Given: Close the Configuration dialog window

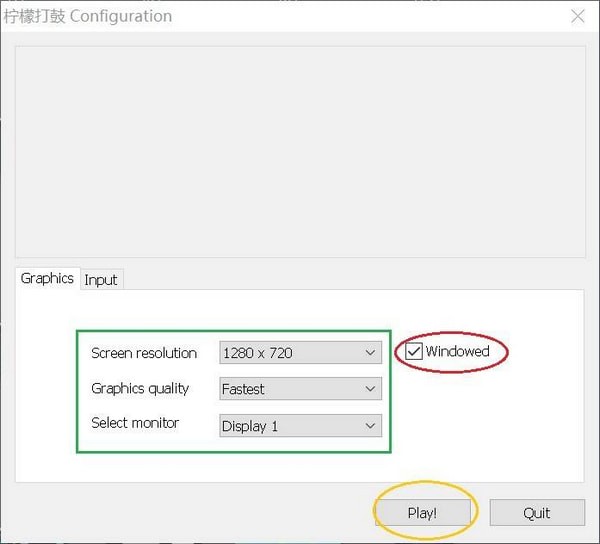Looking at the screenshot, I should pos(577,16).
